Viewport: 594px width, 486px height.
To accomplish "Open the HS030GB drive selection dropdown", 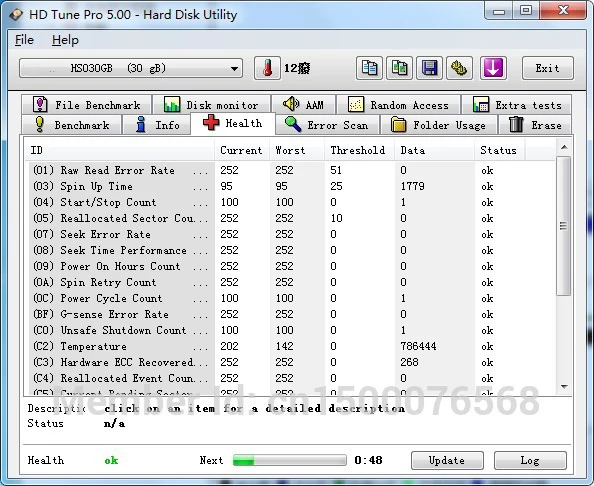I will tap(131, 68).
